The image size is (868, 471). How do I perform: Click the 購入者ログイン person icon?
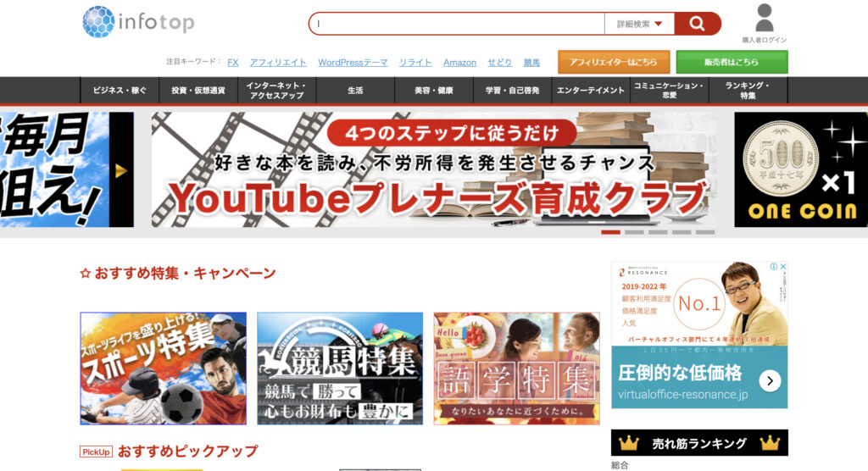[x=764, y=18]
